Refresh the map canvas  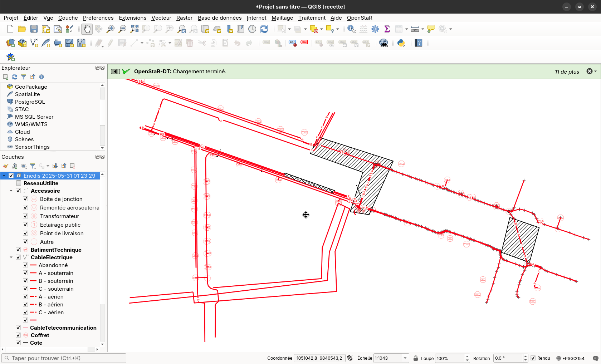pos(264,29)
